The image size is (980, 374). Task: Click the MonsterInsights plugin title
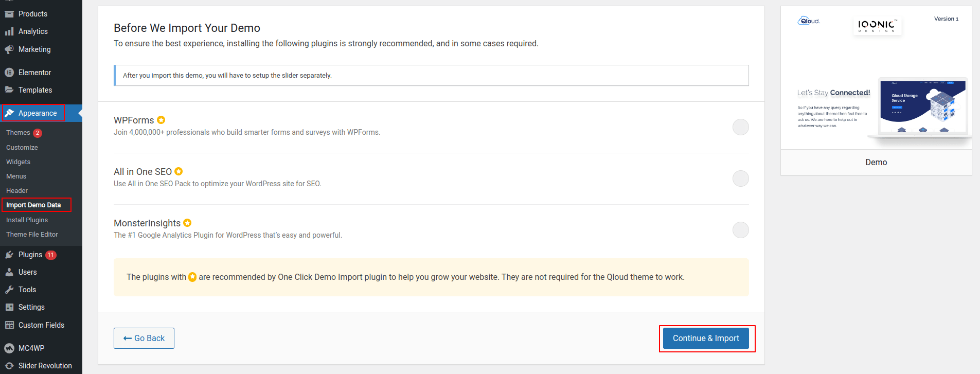pyautogui.click(x=147, y=223)
